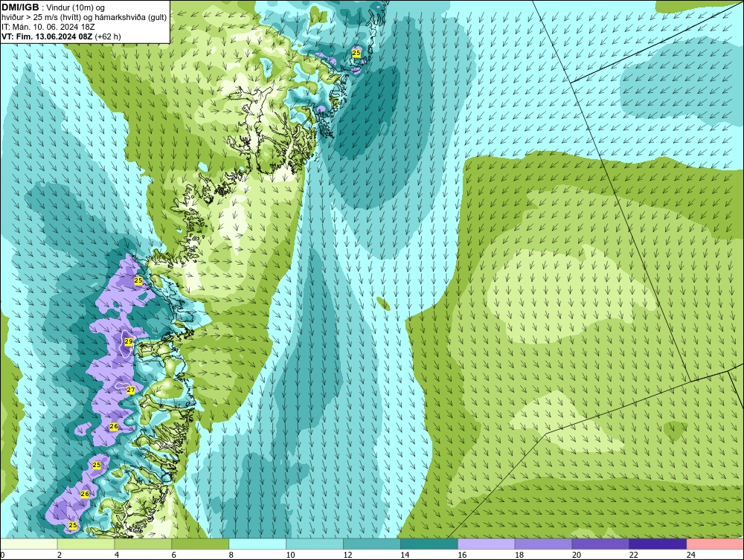Click the scale value 8
The width and height of the screenshot is (744, 560).
point(231,555)
